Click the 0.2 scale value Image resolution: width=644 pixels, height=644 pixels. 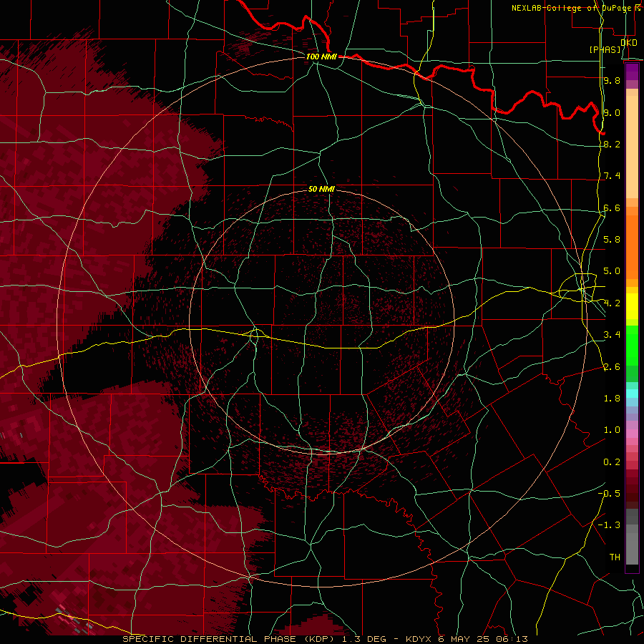coord(612,462)
